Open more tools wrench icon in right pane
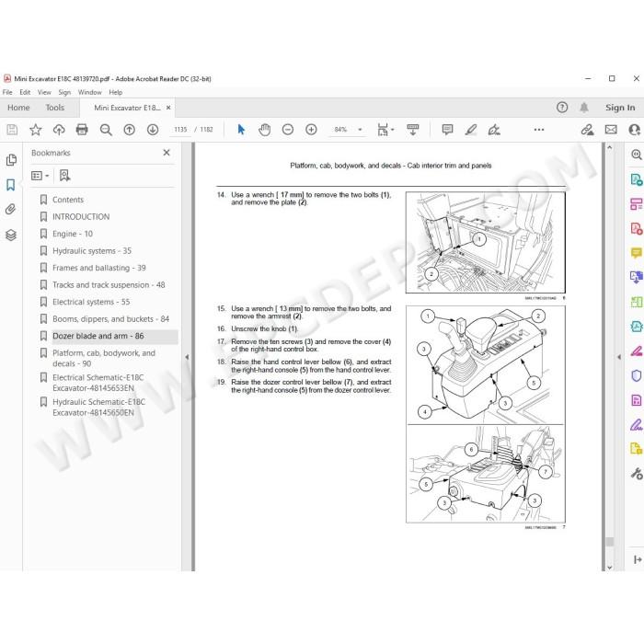The width and height of the screenshot is (644, 644). [636, 473]
